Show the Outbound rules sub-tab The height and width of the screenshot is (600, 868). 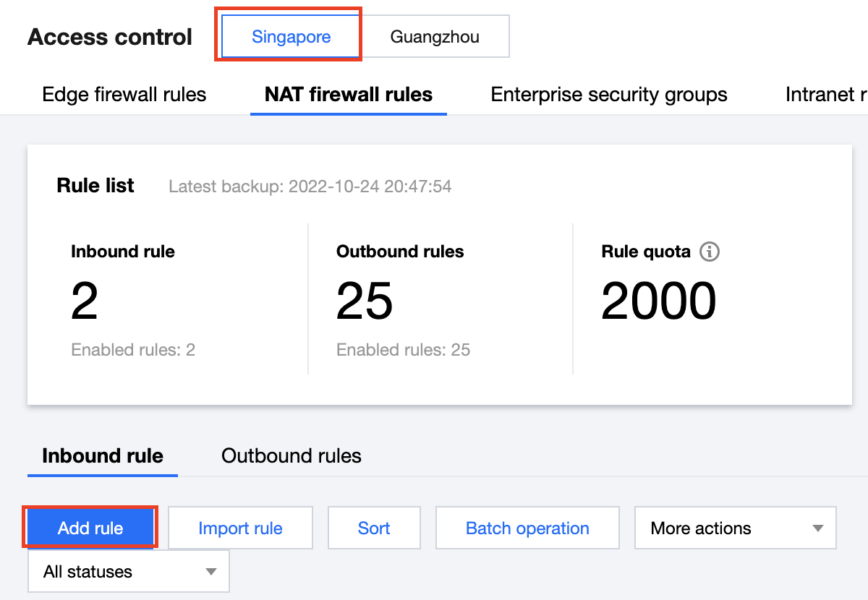tap(292, 456)
